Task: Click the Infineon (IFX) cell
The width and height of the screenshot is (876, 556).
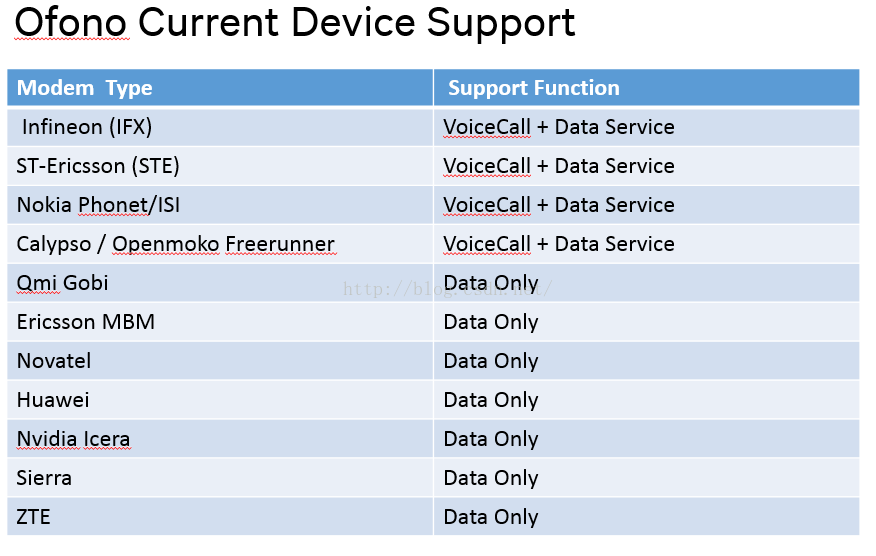Action: tap(220, 127)
